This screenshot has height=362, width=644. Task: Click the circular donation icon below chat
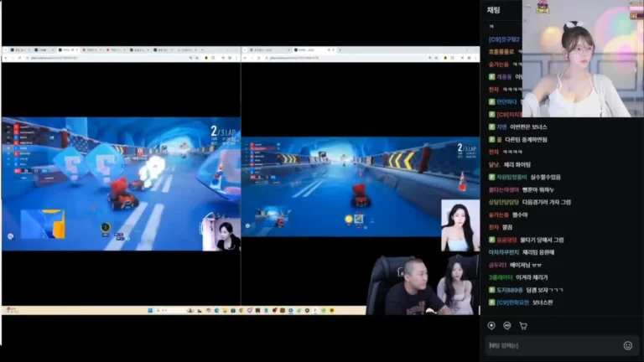491,325
